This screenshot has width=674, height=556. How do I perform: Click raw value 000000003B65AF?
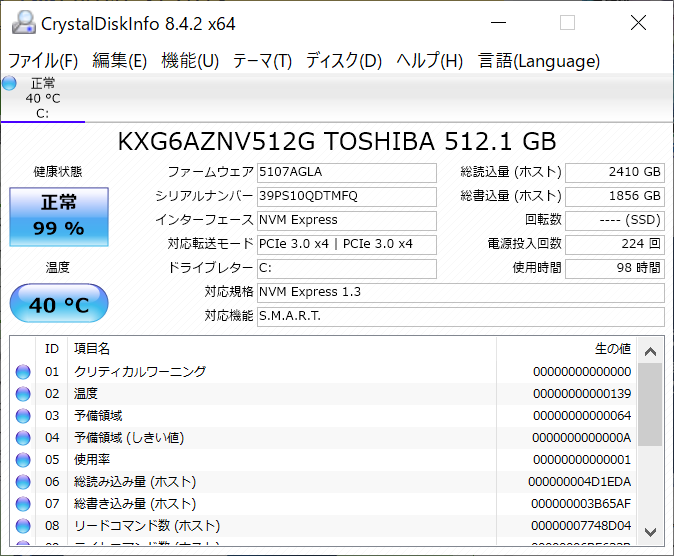click(581, 504)
